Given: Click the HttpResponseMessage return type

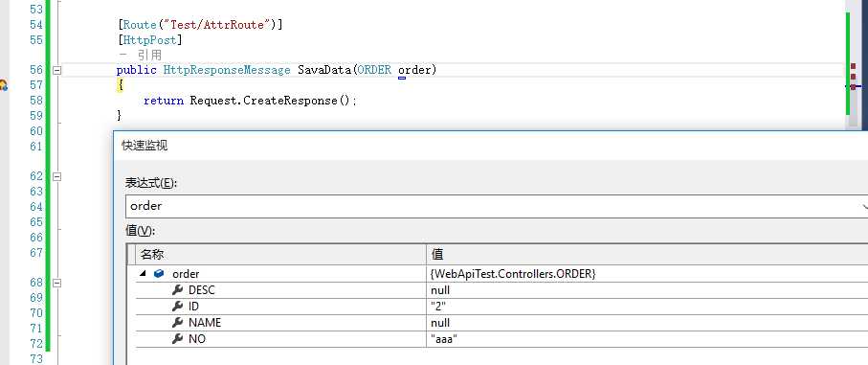Looking at the screenshot, I should point(227,70).
